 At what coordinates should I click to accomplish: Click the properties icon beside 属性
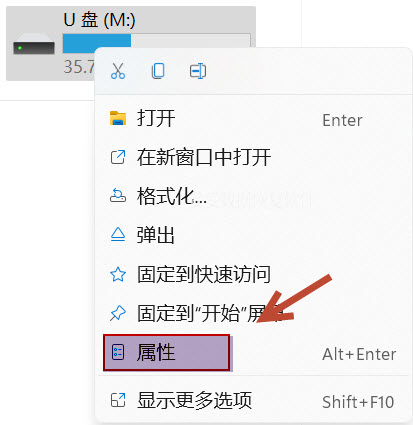coord(118,353)
